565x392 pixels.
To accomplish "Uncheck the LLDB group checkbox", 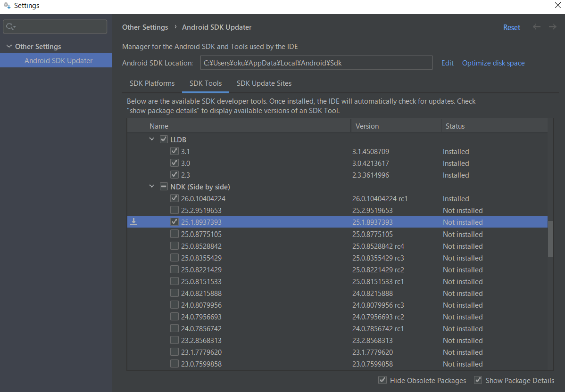I will coord(164,139).
